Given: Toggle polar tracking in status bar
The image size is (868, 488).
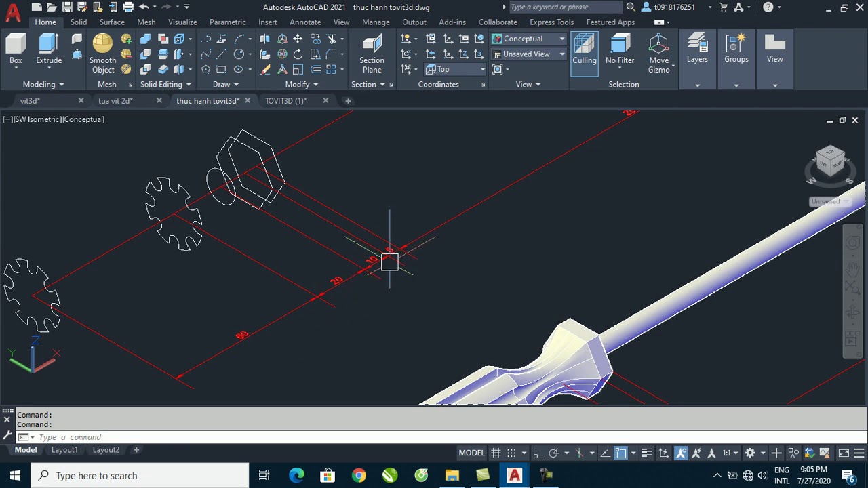Looking at the screenshot, I should pyautogui.click(x=553, y=453).
